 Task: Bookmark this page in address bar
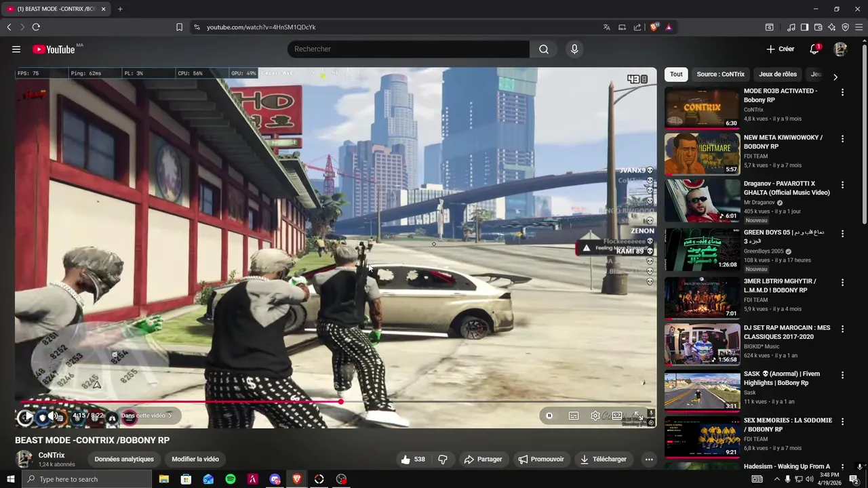[179, 27]
